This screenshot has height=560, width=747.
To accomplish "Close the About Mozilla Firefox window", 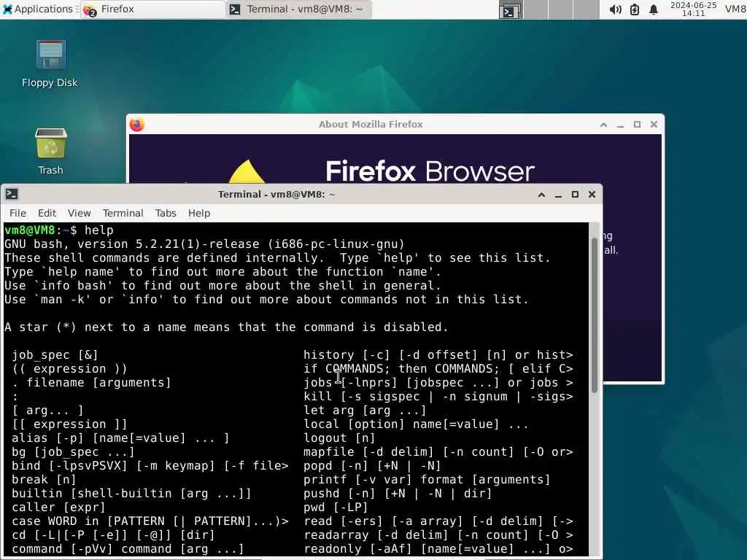I will click(x=654, y=125).
